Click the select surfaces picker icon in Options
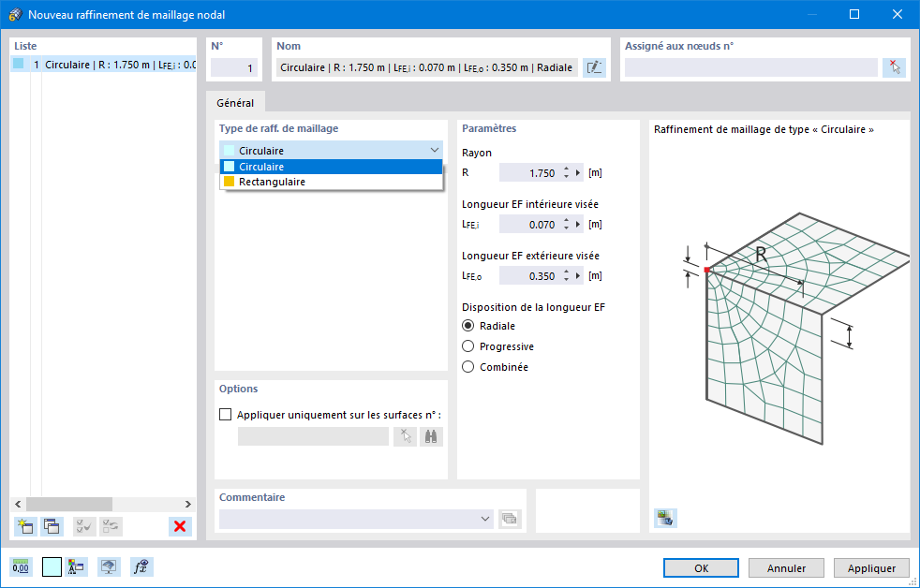The image size is (920, 588). point(405,436)
